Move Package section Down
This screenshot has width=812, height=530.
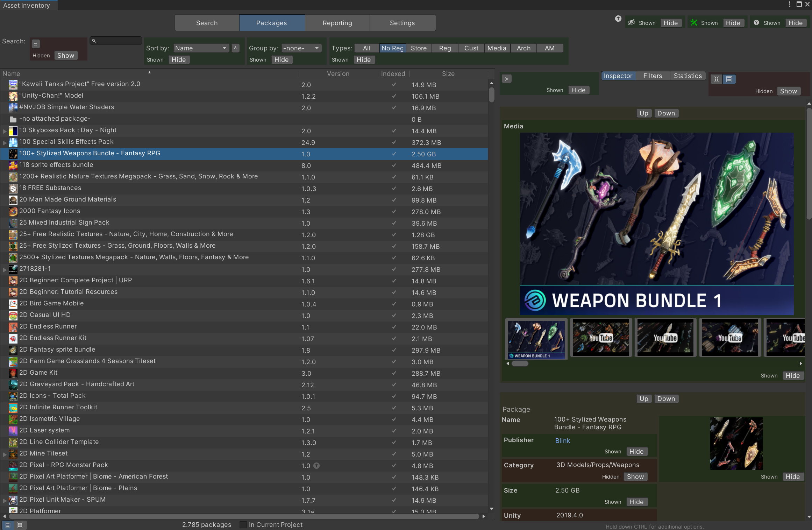point(666,399)
